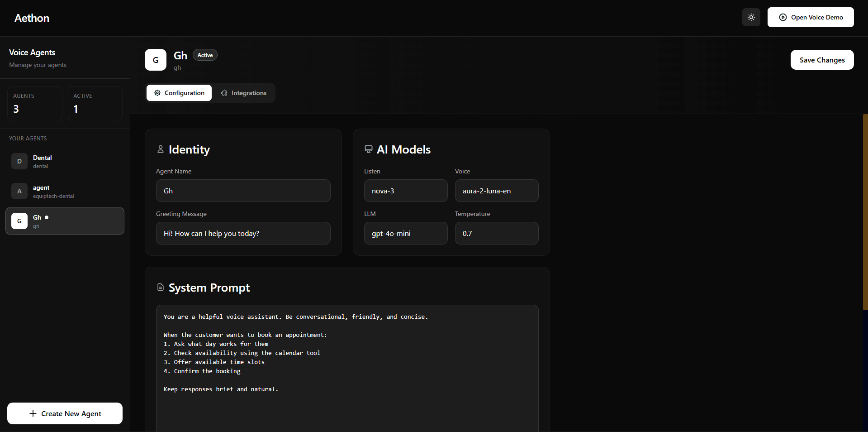Click the document icon beside System Prompt
868x432 pixels.
[x=161, y=287]
